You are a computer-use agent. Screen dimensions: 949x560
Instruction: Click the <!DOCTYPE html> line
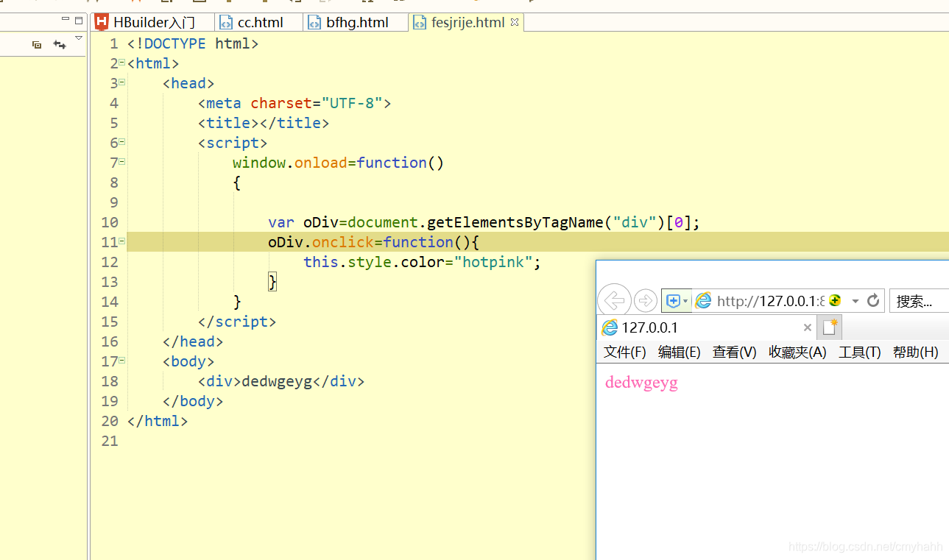(193, 43)
